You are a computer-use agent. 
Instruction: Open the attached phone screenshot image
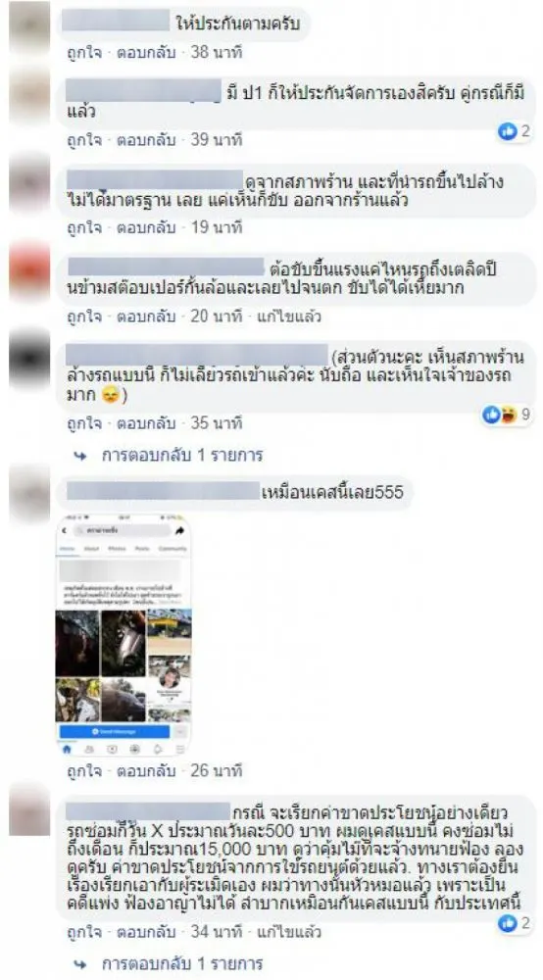(x=123, y=636)
